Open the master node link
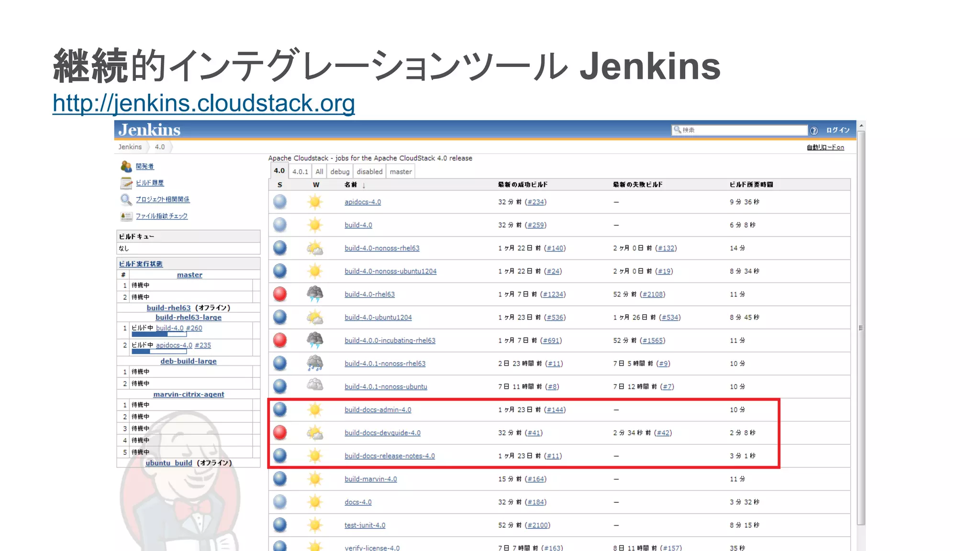The height and width of the screenshot is (551, 980). tap(189, 275)
